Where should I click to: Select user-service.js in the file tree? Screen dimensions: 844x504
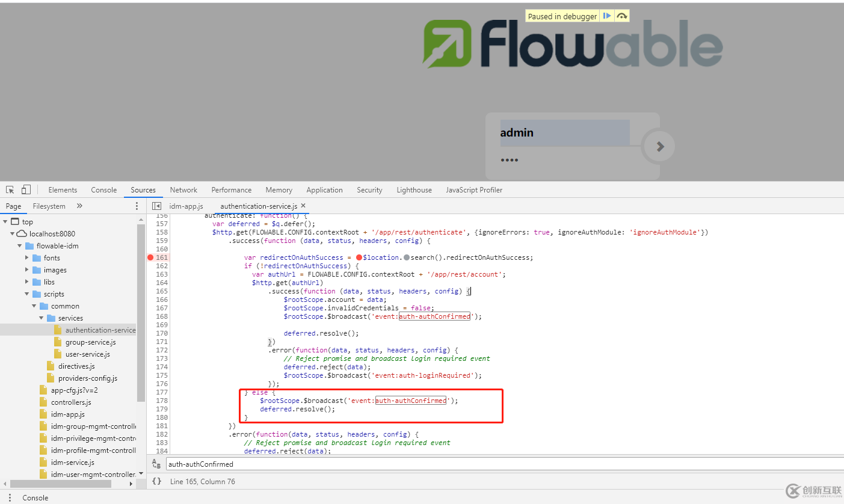coord(86,354)
